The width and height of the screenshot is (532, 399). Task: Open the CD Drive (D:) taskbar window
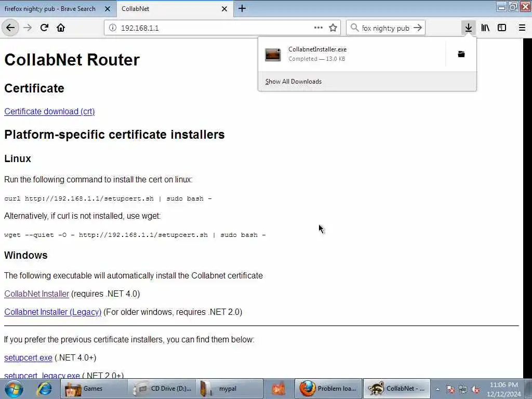pyautogui.click(x=162, y=389)
